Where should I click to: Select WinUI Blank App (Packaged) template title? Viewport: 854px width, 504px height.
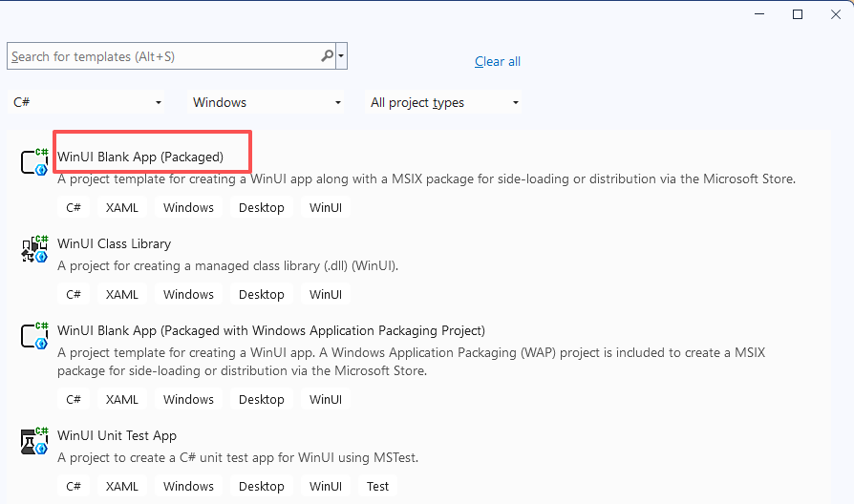(140, 157)
